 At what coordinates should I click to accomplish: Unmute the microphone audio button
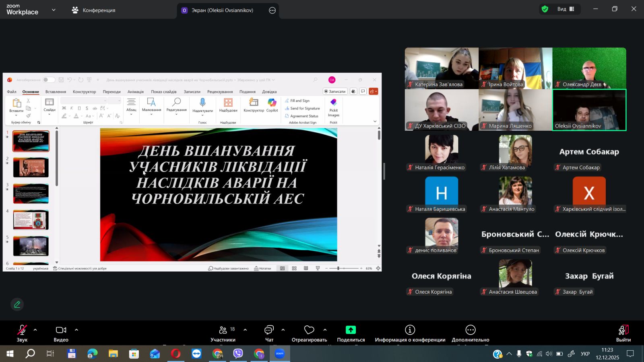pyautogui.click(x=22, y=330)
